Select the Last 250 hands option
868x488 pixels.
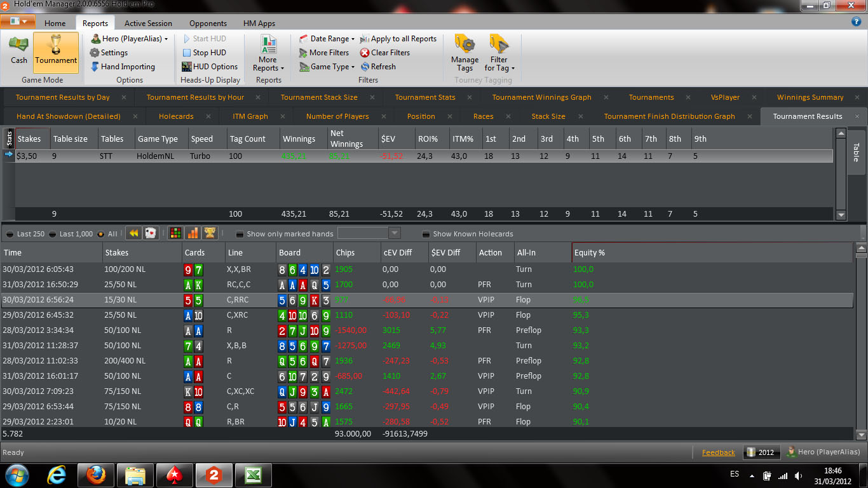(x=25, y=234)
